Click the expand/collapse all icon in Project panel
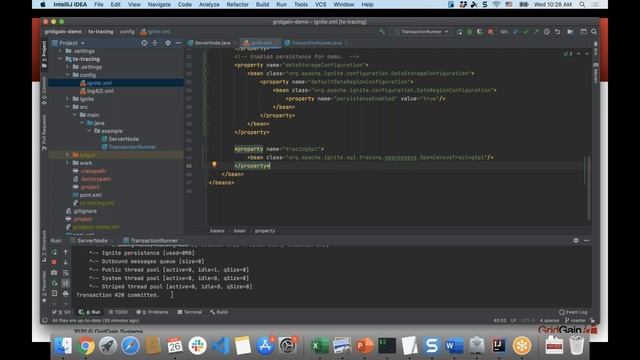The width and height of the screenshot is (640, 360). [155, 43]
